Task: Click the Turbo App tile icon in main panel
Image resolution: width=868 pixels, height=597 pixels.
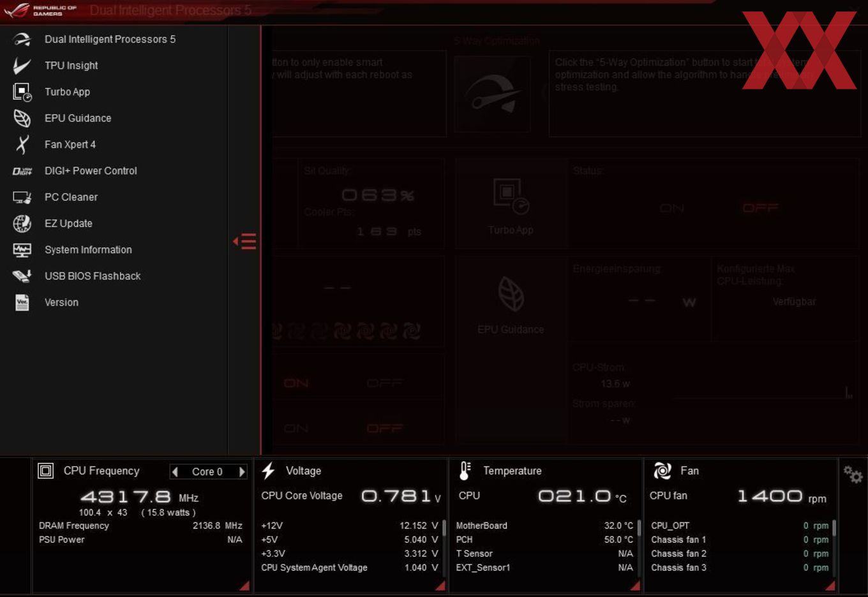Action: tap(511, 196)
